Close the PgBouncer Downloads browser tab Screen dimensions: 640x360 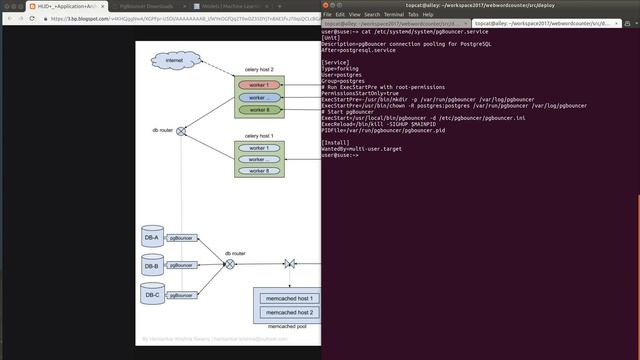(x=184, y=7)
